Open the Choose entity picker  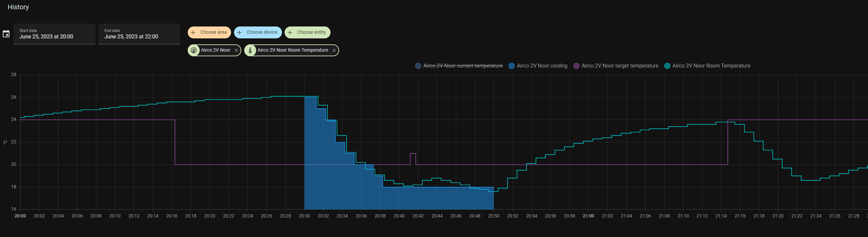click(x=308, y=32)
